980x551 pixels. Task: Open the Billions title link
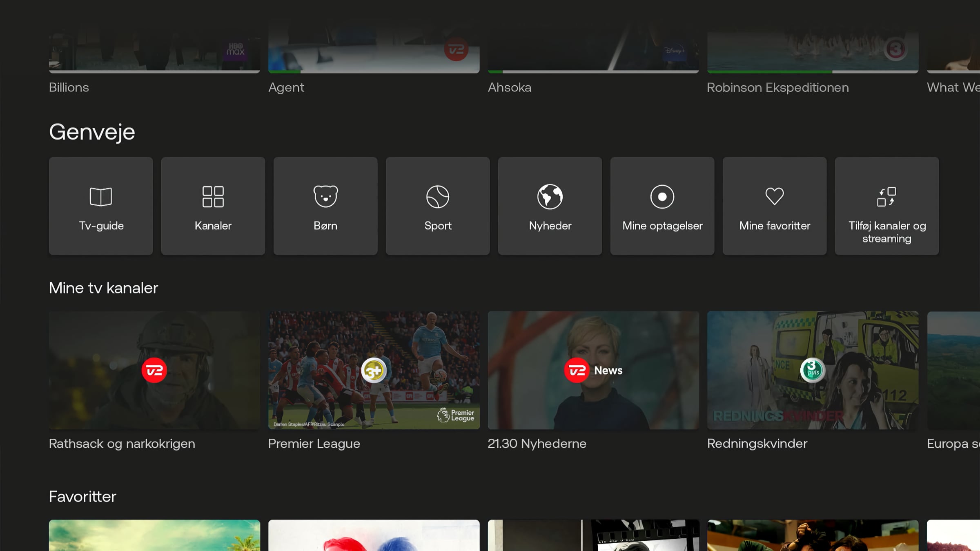click(69, 87)
